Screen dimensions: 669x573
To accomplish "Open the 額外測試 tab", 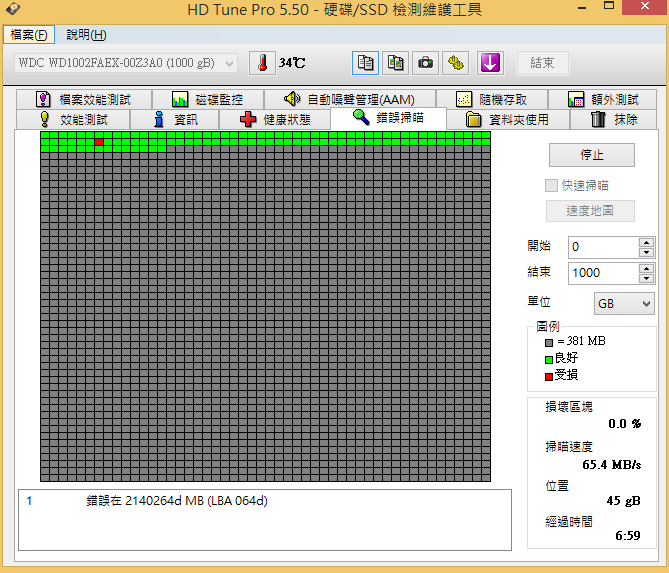I will coord(602,99).
